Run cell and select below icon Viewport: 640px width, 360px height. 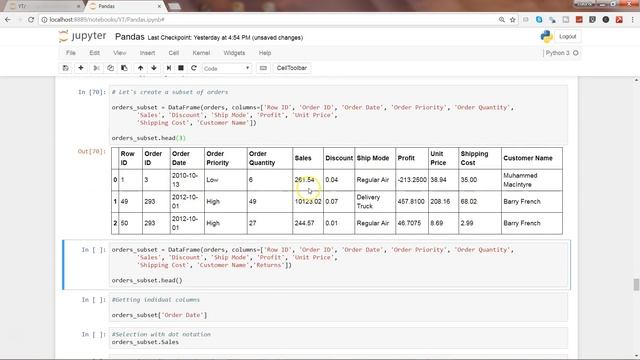point(169,68)
